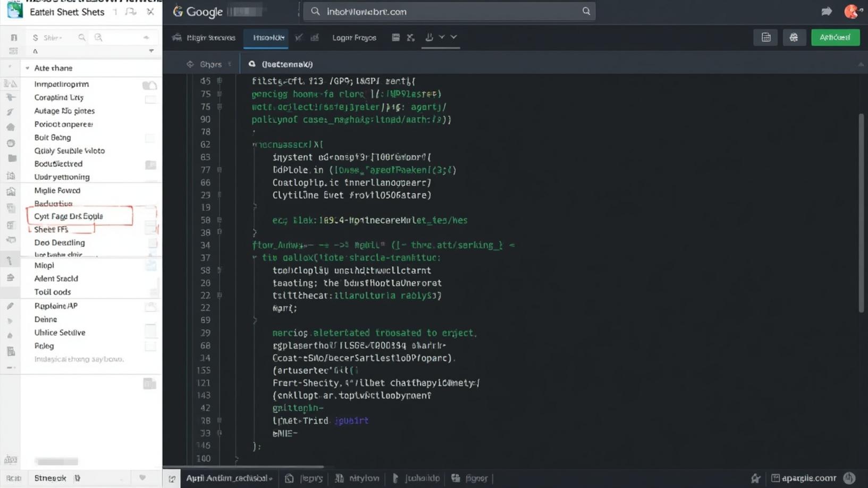Toggle the checkbox beside Buit Being
The image size is (868, 488).
150,137
